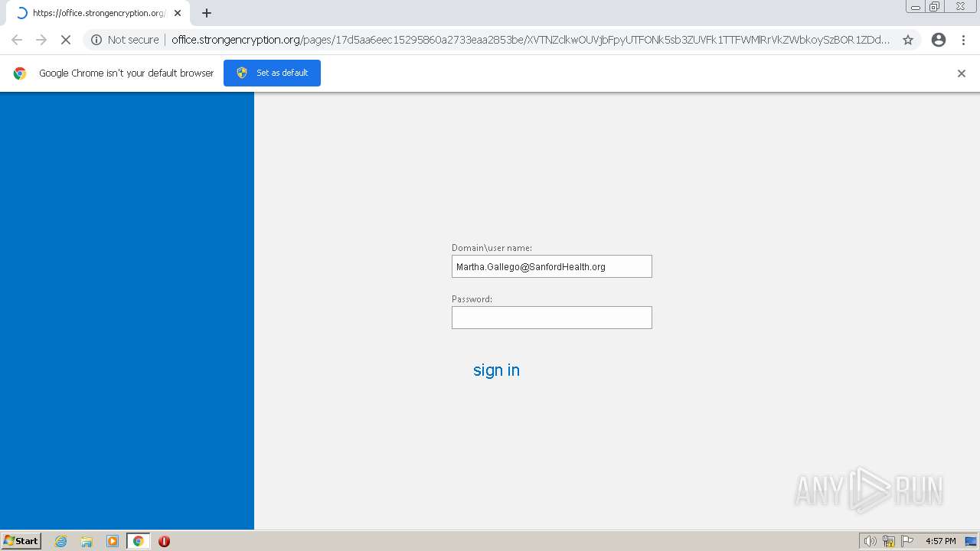Minimize the Chrome window
980x551 pixels.
[916, 7]
